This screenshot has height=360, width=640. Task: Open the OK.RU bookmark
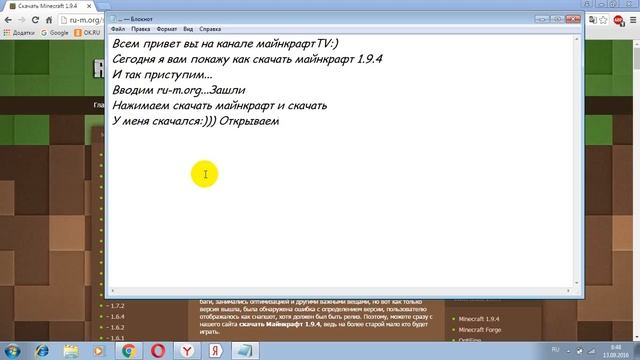pos(87,33)
